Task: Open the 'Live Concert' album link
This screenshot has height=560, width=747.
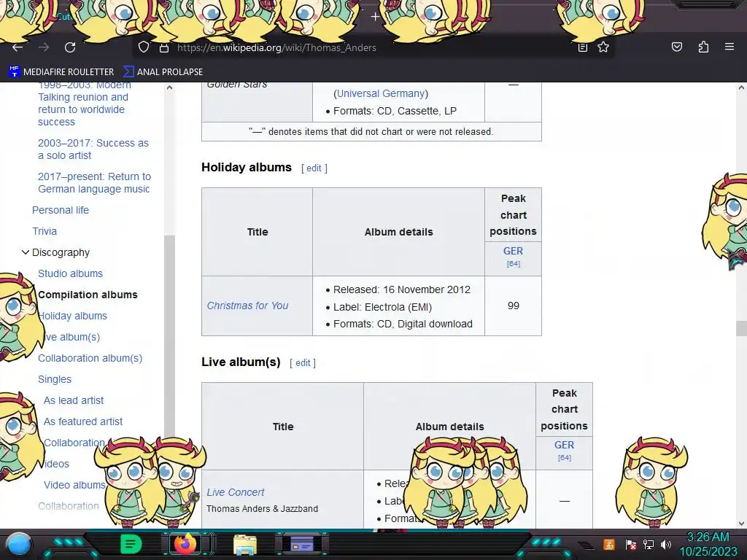Action: coord(236,492)
